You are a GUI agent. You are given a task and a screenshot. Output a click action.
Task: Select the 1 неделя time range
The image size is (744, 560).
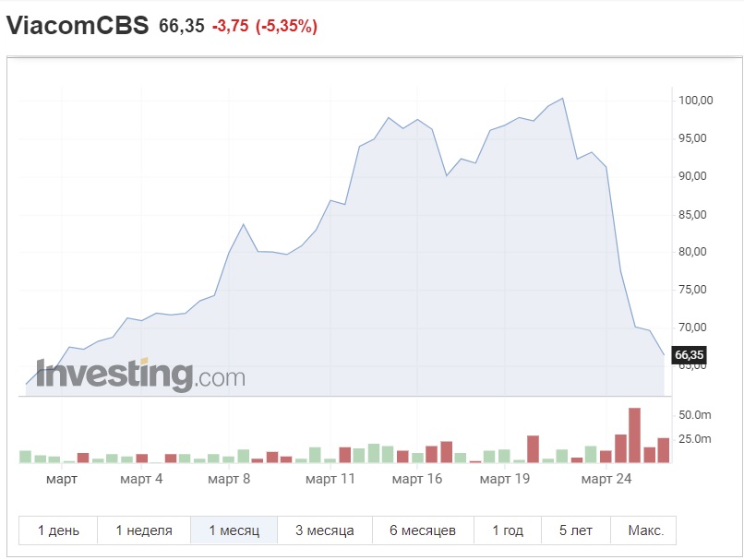[144, 530]
